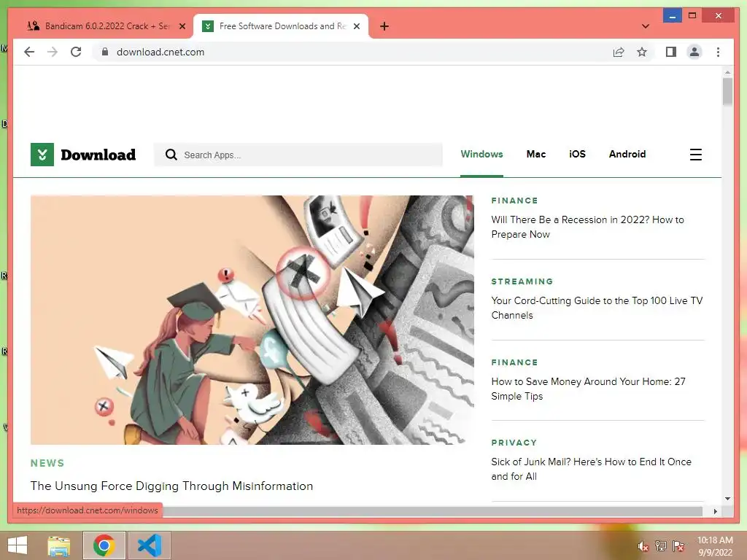747x560 pixels.
Task: Expand the tab search chevron
Action: coord(645,26)
